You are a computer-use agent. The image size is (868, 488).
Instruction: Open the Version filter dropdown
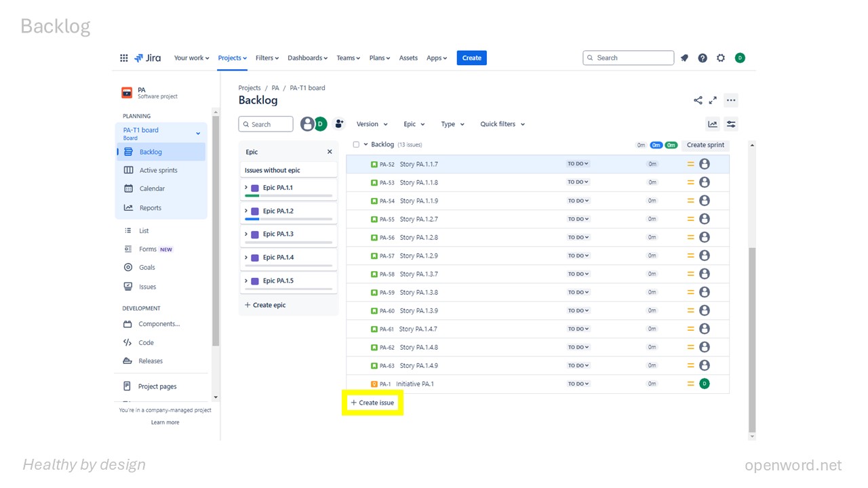point(372,124)
